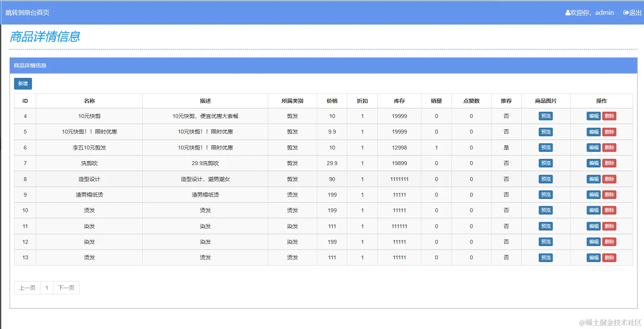The image size is (644, 329).
Task: Click the 描述 column header
Action: coord(205,101)
